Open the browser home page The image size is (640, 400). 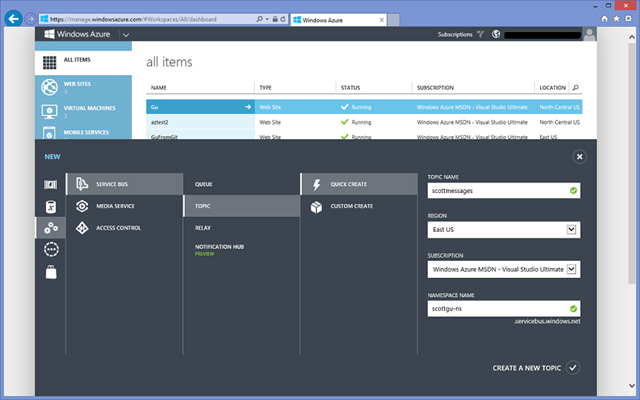tap(604, 19)
